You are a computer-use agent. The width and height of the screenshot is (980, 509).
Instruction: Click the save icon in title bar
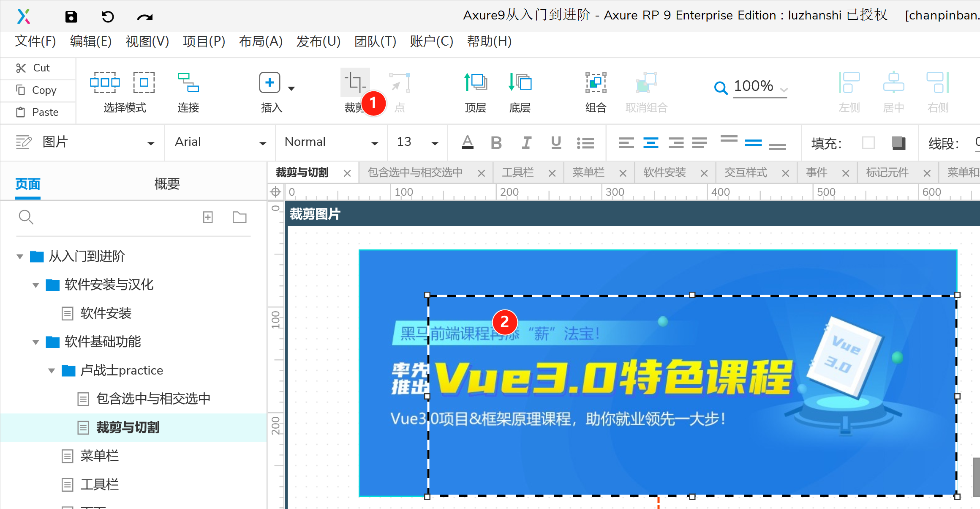[x=71, y=17]
